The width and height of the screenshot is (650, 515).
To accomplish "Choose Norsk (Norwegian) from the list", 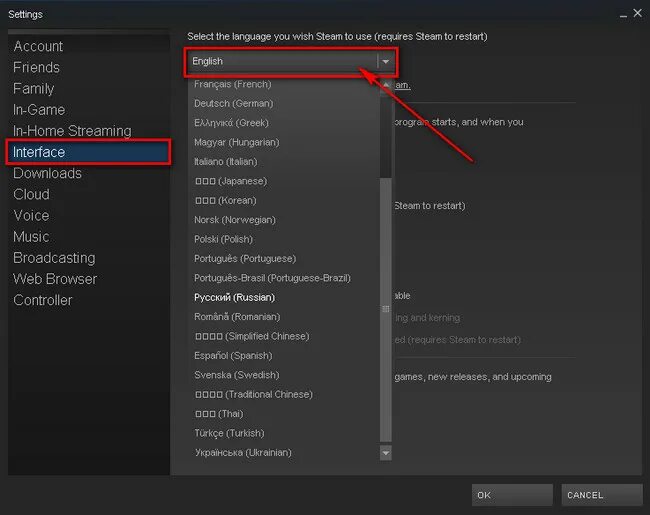I will point(284,220).
